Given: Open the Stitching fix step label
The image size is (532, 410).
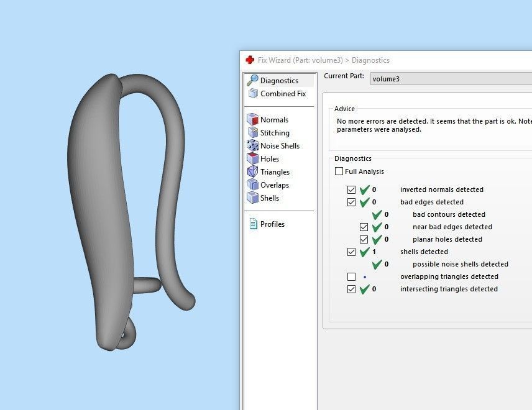Looking at the screenshot, I should pos(275,133).
